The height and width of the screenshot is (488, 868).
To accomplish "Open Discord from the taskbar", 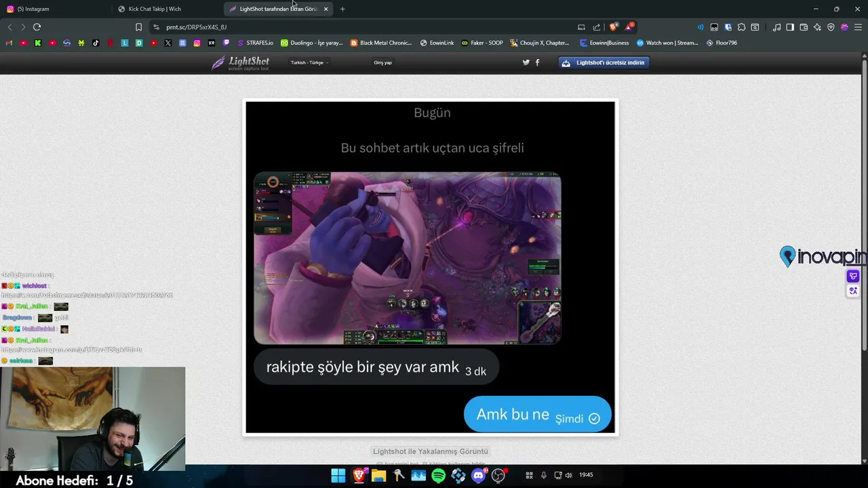I will 478,476.
